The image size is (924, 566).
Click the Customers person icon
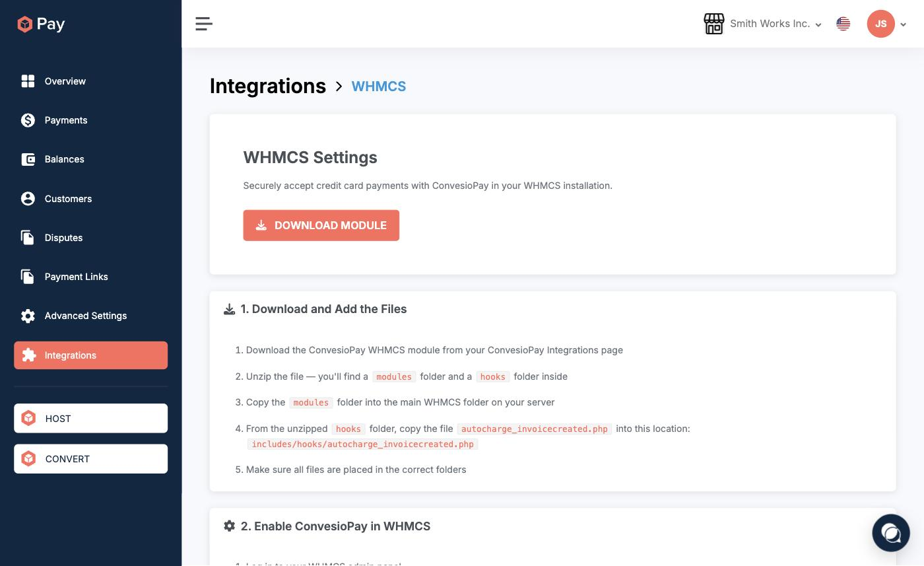click(x=28, y=199)
